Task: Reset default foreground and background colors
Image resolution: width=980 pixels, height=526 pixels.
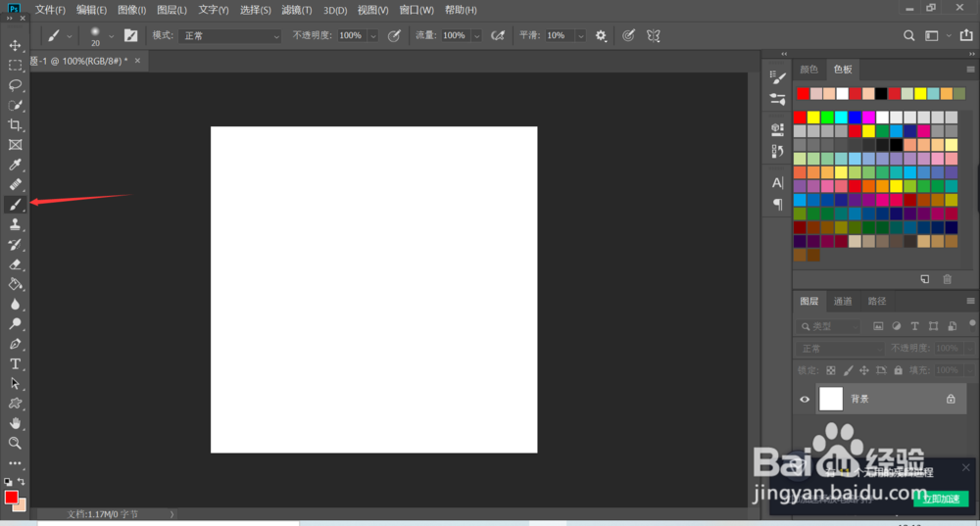Action: tap(8, 482)
